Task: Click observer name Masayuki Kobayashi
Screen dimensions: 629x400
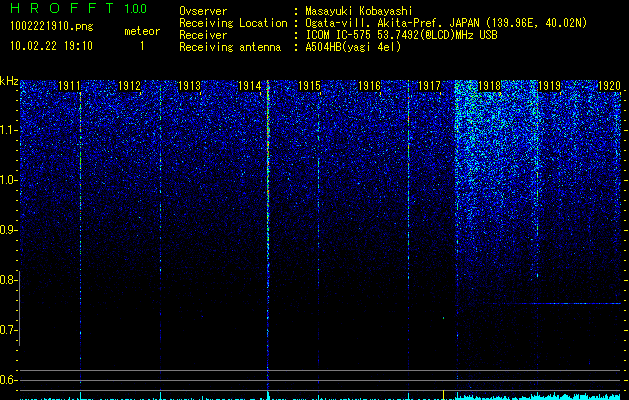Action: click(x=359, y=11)
